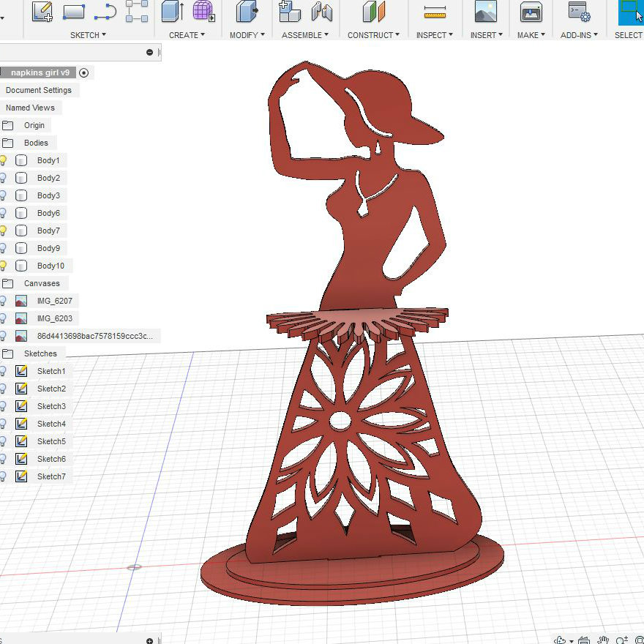Screen dimensions: 644x644
Task: Select Body9 in the browser tree
Action: [x=48, y=248]
